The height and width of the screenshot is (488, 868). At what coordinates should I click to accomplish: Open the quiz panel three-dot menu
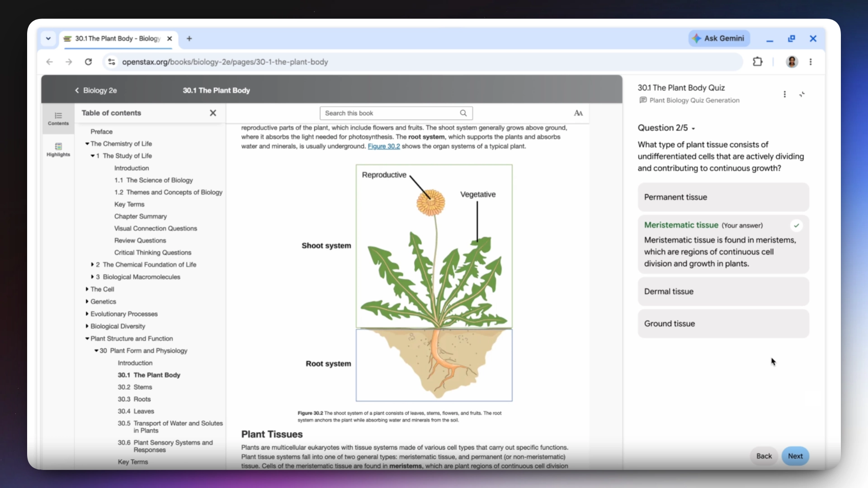pyautogui.click(x=785, y=94)
